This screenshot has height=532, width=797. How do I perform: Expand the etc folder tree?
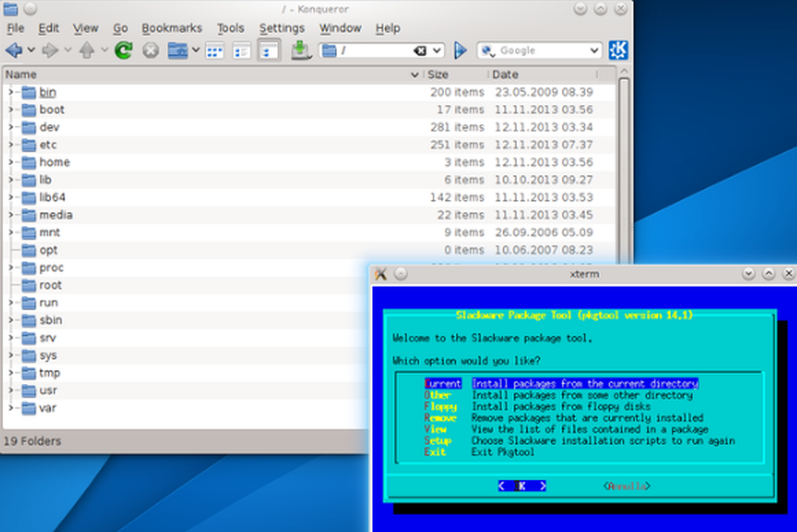(10, 145)
